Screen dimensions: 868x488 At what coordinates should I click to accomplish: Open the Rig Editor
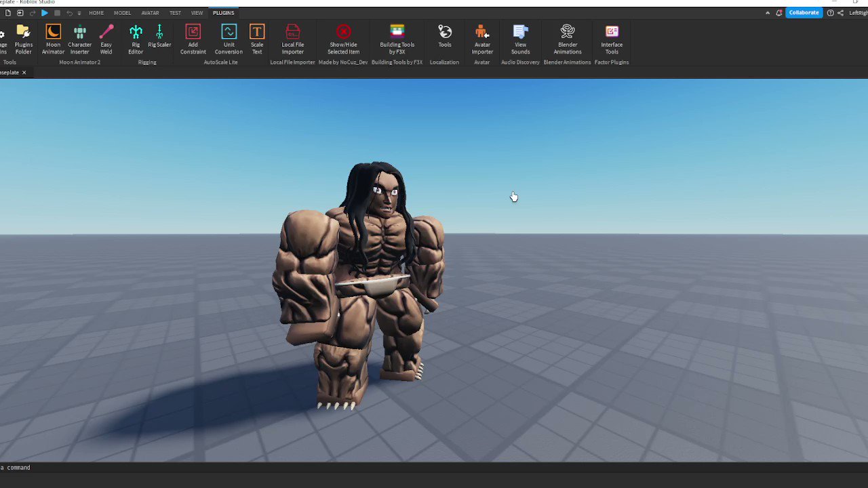click(136, 39)
